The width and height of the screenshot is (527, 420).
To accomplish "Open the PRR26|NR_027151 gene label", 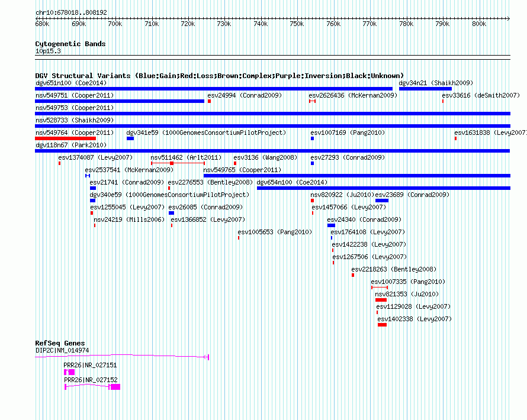I will point(90,365).
